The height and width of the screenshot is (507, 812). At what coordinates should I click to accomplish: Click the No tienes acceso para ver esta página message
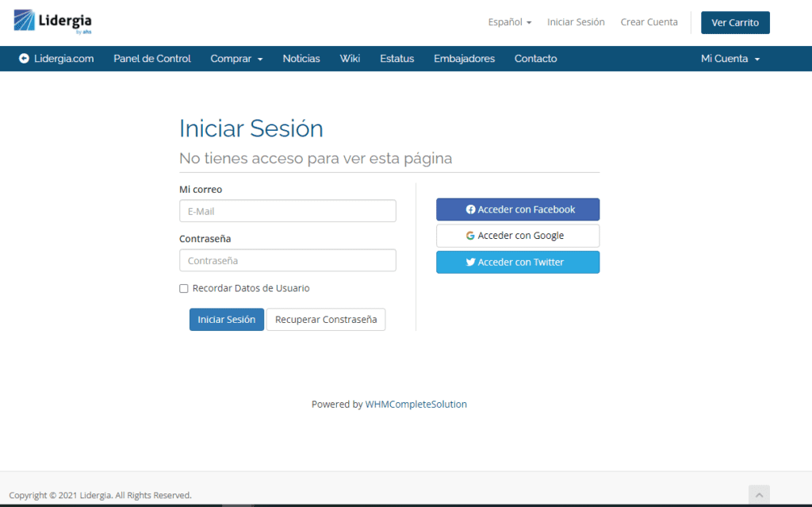click(316, 158)
